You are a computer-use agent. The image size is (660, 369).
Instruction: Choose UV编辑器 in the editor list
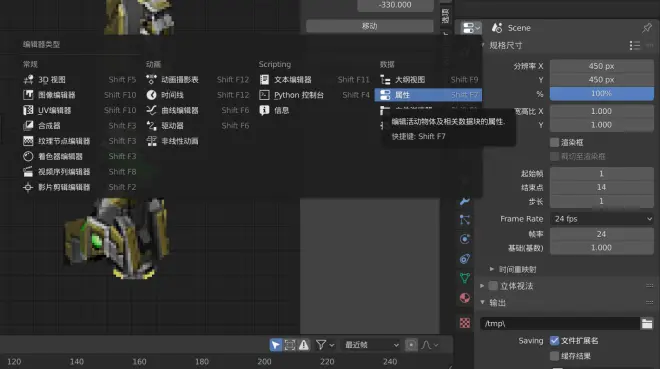pos(80,110)
